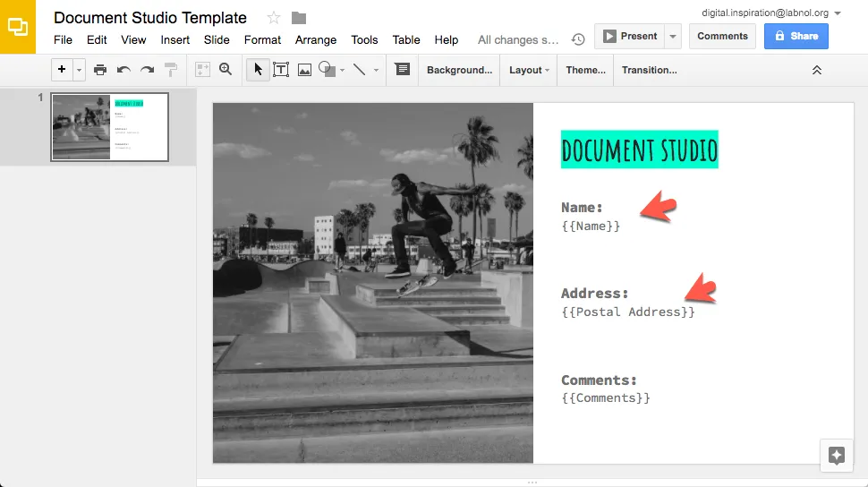
Task: Expand the new slide layout dropdown arrow
Action: (x=79, y=70)
